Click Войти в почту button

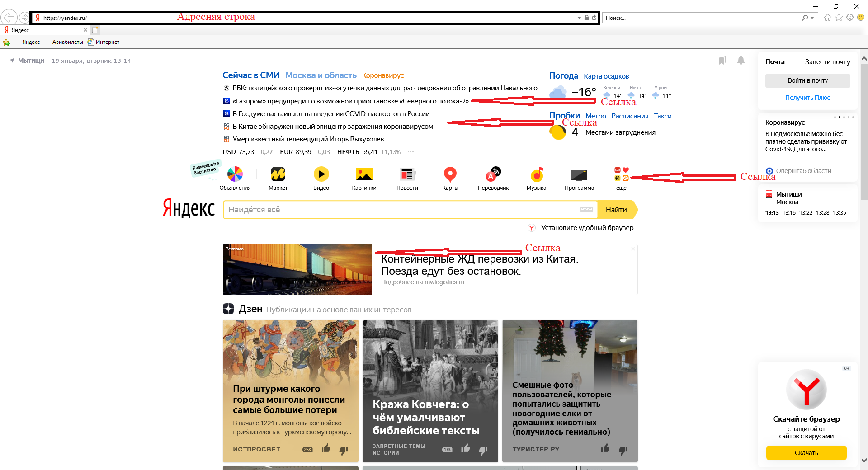[x=807, y=80]
